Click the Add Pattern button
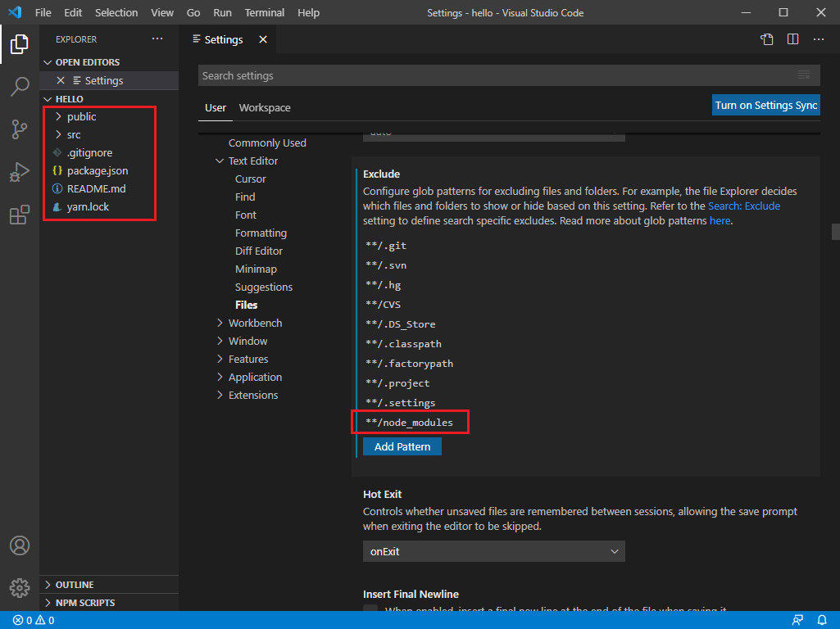 pos(402,446)
